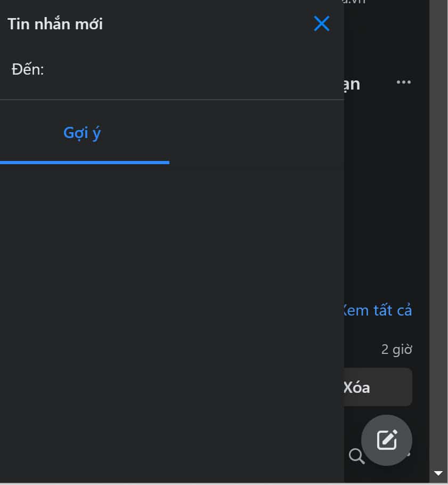Click the partly hidden icon right of search

point(408,455)
